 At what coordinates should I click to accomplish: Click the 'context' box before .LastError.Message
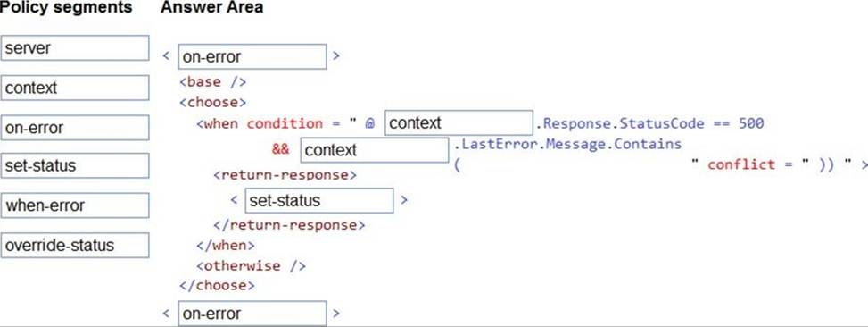pos(375,150)
